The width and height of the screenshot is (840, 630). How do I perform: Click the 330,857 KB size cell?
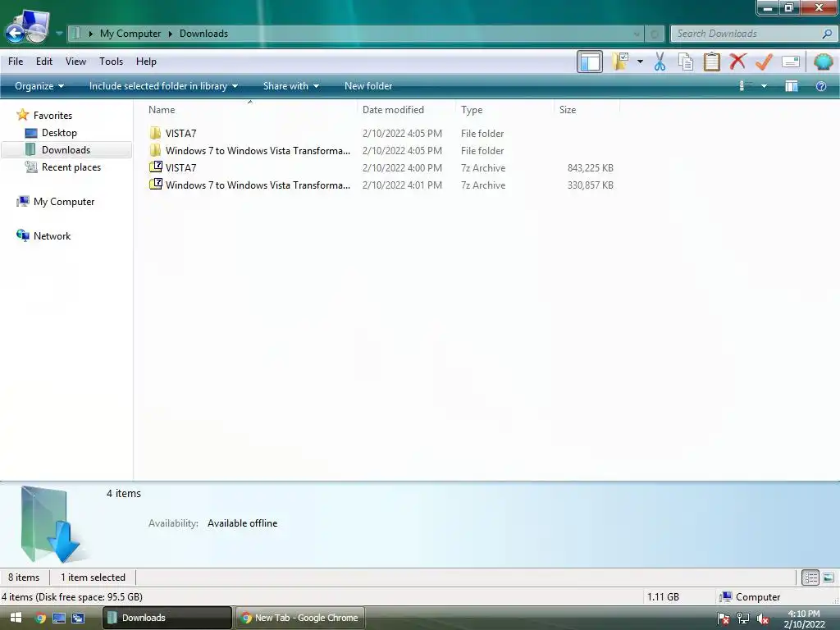click(x=590, y=185)
